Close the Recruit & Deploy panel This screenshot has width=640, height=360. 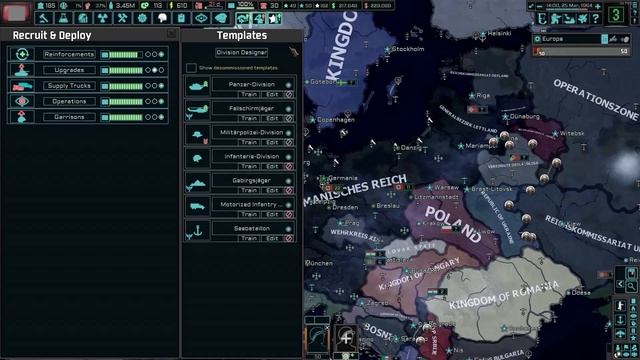pyautogui.click(x=172, y=33)
